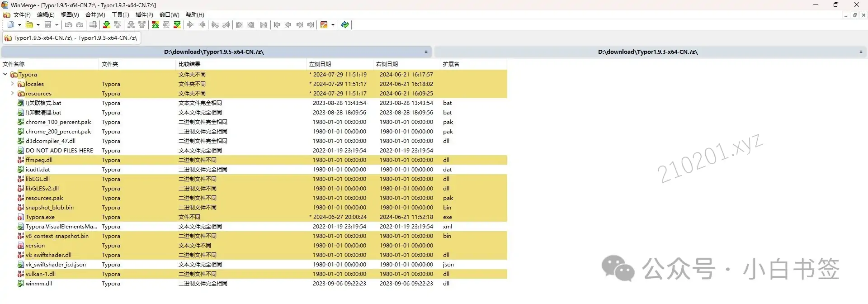Image resolution: width=868 pixels, height=304 pixels.
Task: Click the ffmpeg.dll file icon
Action: point(21,160)
